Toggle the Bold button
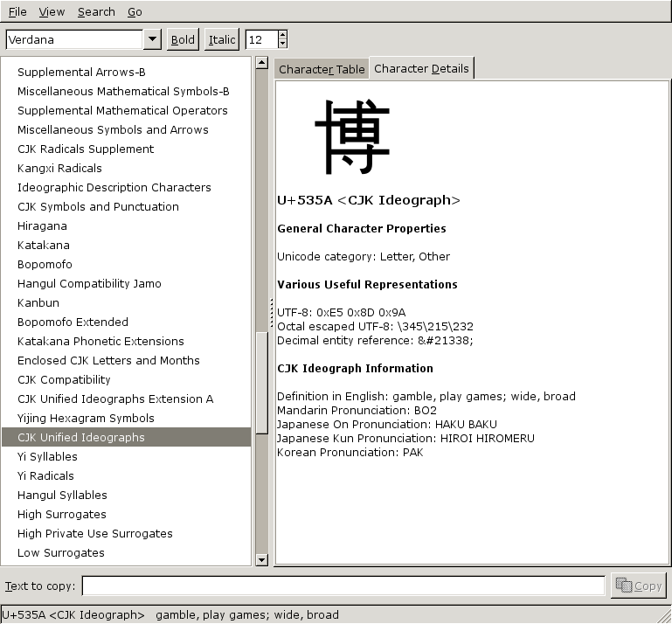This screenshot has width=672, height=624. (183, 40)
